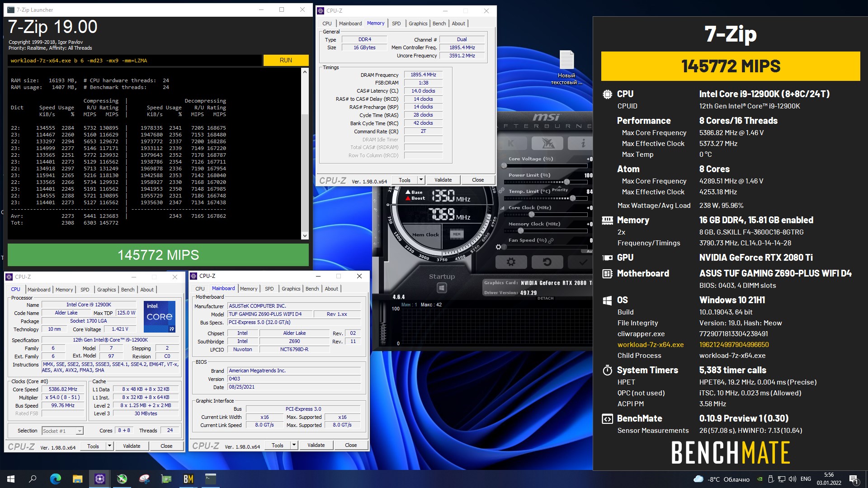This screenshot has width=868, height=488.
Task: Switch to CPU tab in the Mainboard CPU-Z window
Action: click(x=200, y=289)
